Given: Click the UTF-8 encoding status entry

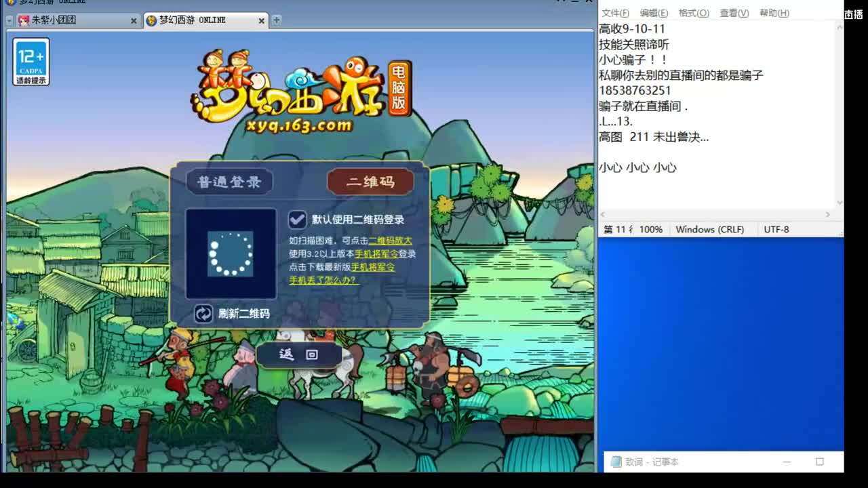Looking at the screenshot, I should click(x=776, y=230).
